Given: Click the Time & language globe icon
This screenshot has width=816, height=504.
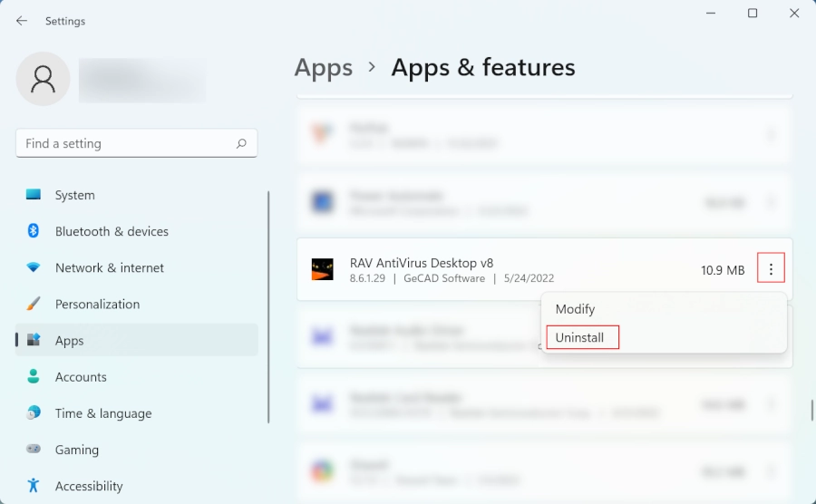Looking at the screenshot, I should (34, 412).
